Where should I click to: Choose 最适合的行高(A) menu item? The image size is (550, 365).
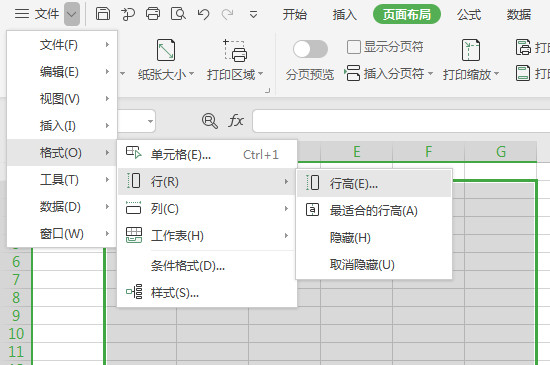374,211
